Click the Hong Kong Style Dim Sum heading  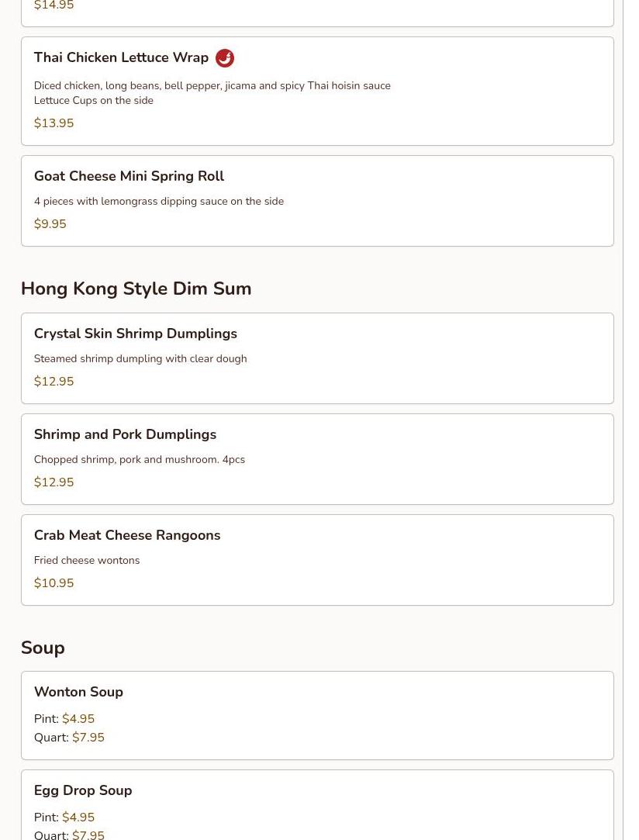pos(136,289)
